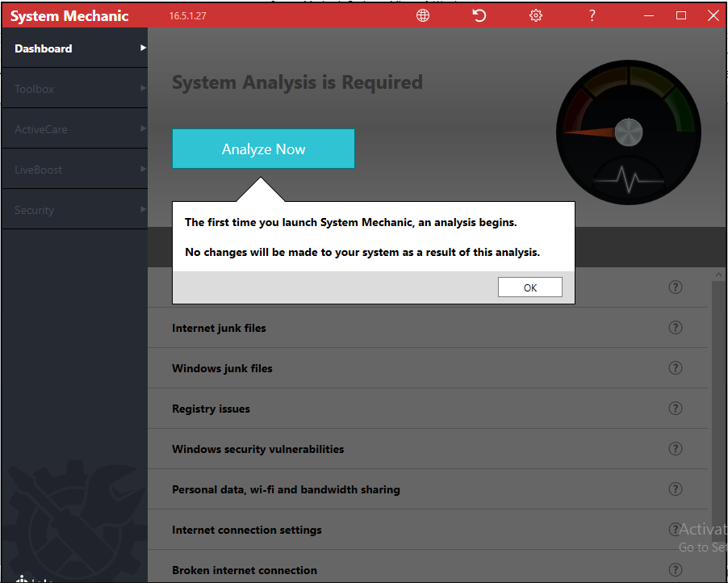Click help icon for Windows security vulnerabilities

[676, 449]
